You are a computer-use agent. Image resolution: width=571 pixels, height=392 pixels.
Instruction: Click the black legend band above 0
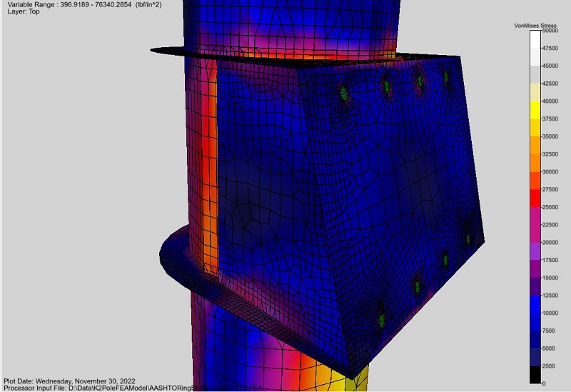(535, 375)
